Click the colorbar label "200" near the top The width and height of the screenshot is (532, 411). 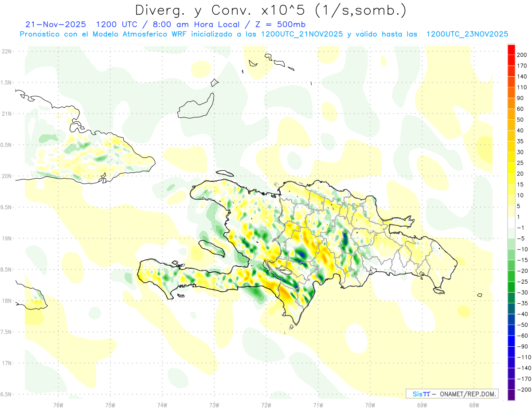coord(522,55)
